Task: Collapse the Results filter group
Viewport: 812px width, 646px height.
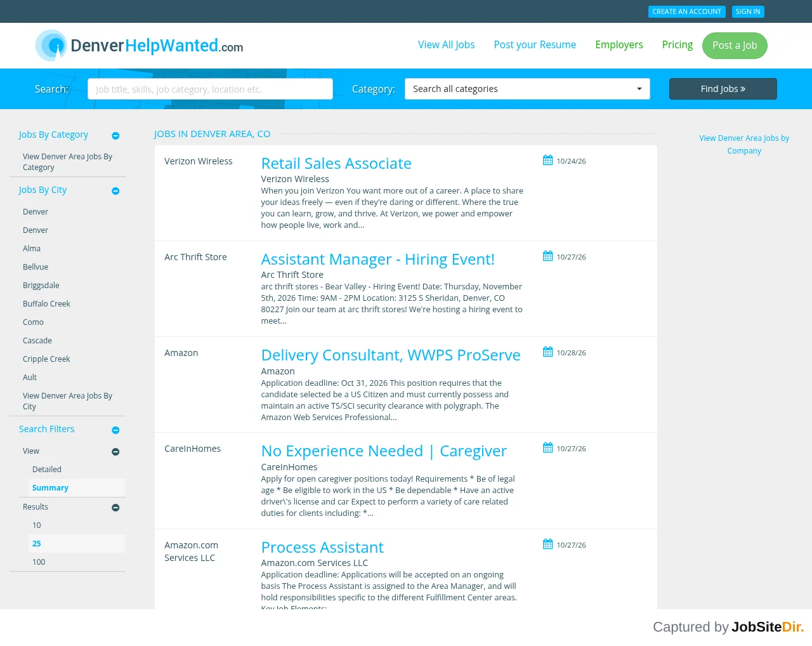Action: click(x=115, y=508)
